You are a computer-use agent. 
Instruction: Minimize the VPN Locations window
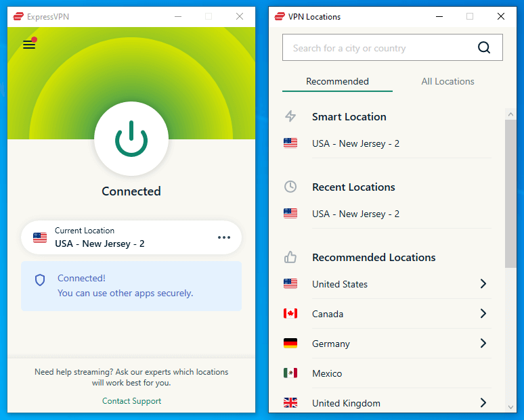(x=439, y=16)
